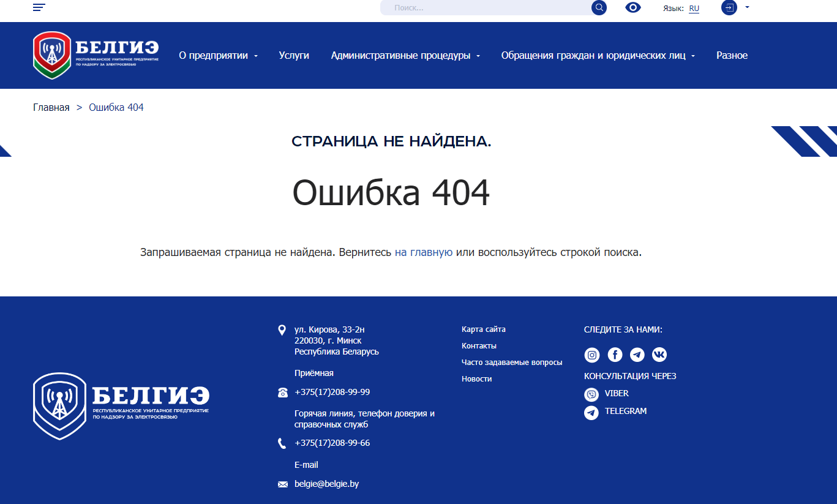
Task: Open the Facebook social icon
Action: pyautogui.click(x=615, y=355)
